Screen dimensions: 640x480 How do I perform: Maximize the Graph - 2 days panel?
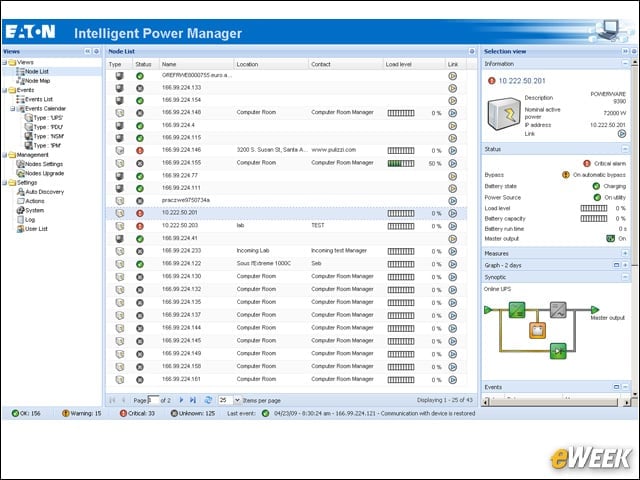coord(616,265)
